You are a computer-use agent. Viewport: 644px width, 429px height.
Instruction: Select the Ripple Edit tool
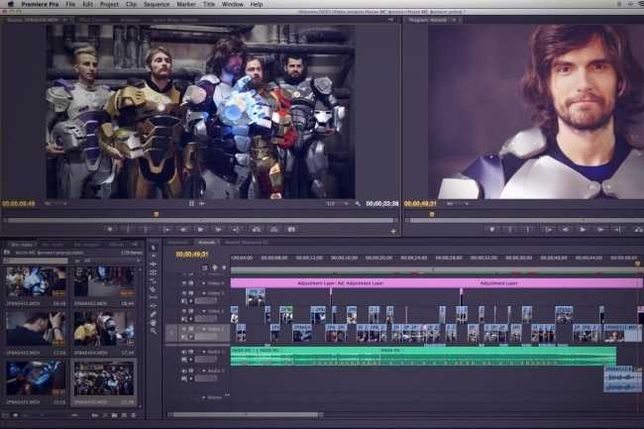click(154, 264)
